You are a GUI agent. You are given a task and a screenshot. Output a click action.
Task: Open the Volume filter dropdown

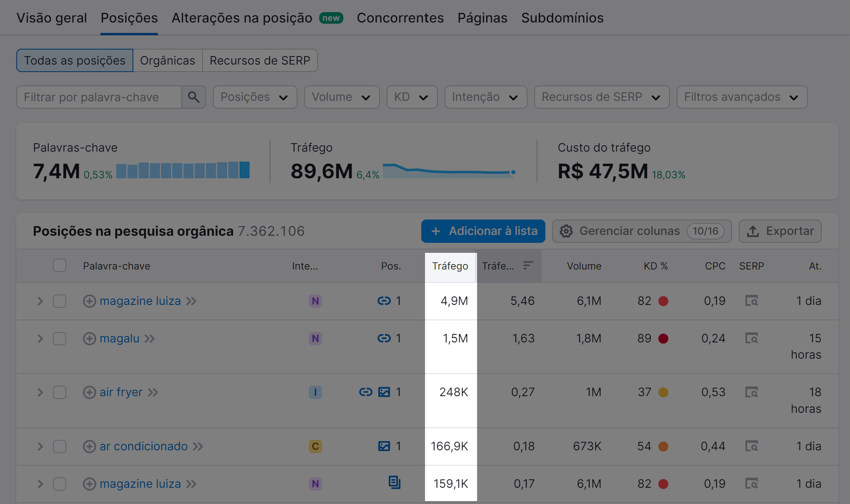pyautogui.click(x=342, y=97)
